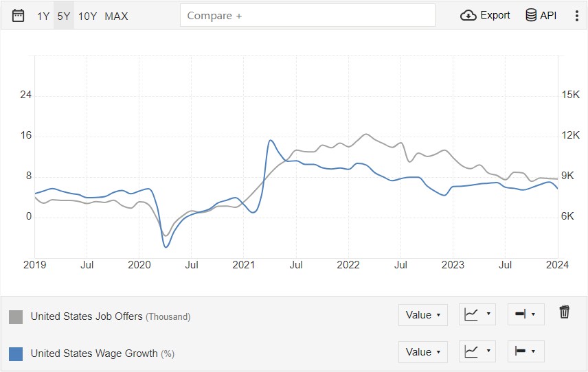Click axis position icon for Job Offers
The width and height of the screenshot is (588, 372).
click(x=521, y=314)
